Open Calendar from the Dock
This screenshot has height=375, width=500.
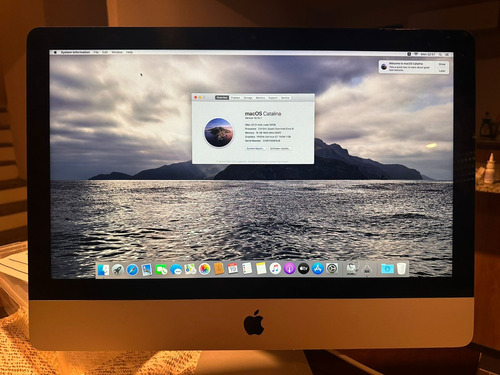[233, 268]
